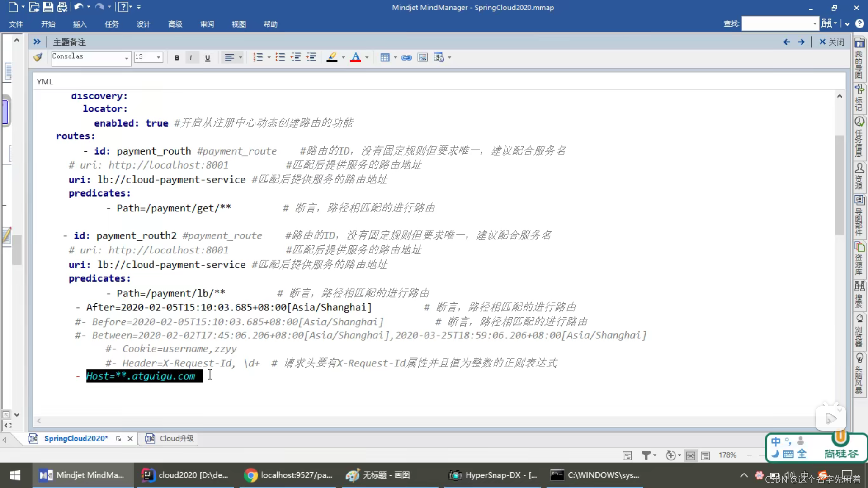Expand numbered list style arrow

pos(269,57)
